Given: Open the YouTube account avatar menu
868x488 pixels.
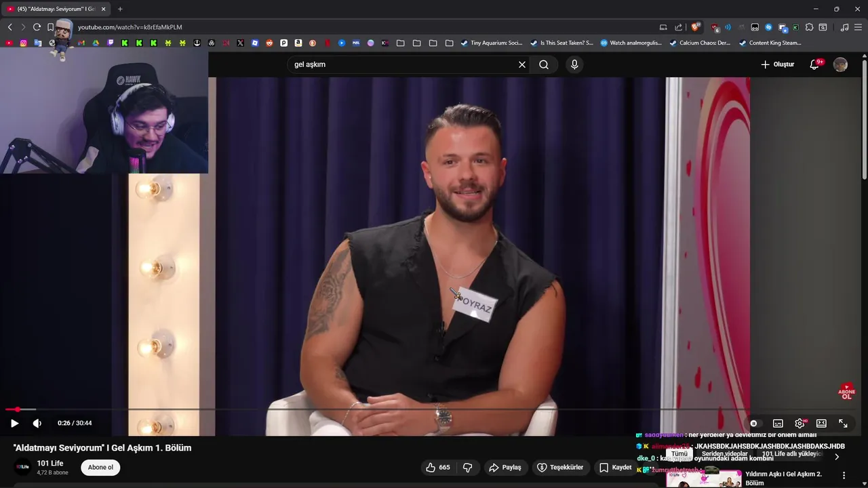Looking at the screenshot, I should [x=840, y=64].
